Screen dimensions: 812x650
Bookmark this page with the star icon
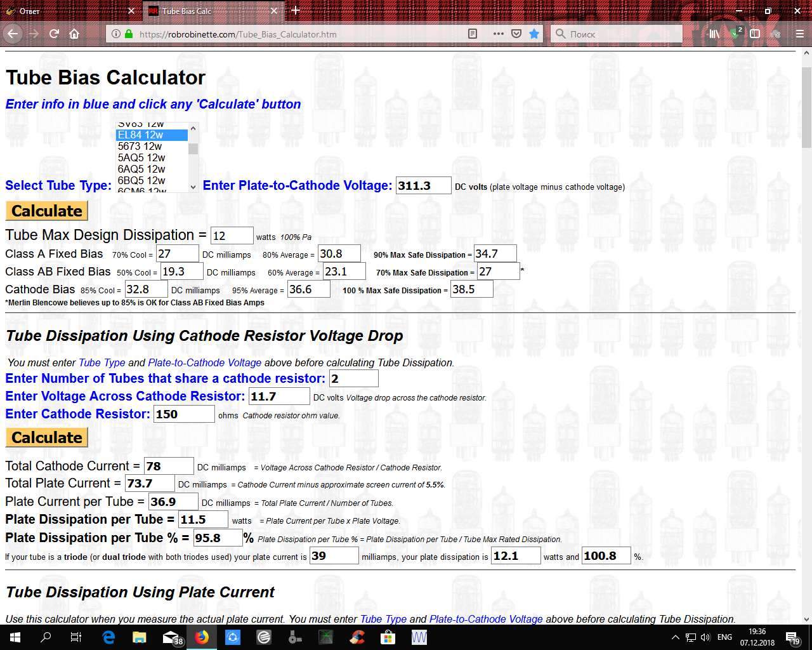[534, 34]
